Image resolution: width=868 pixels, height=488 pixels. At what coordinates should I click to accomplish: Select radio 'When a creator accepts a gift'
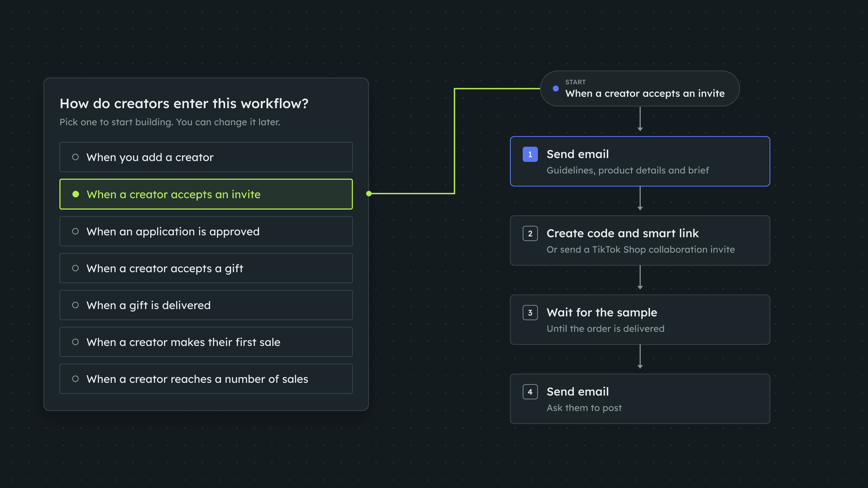coord(75,268)
